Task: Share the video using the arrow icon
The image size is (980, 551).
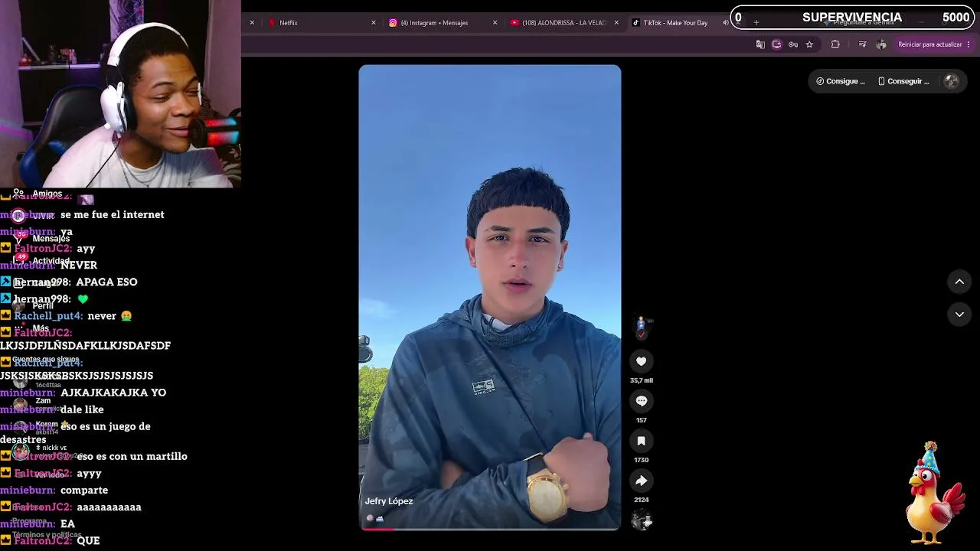Action: pos(642,481)
